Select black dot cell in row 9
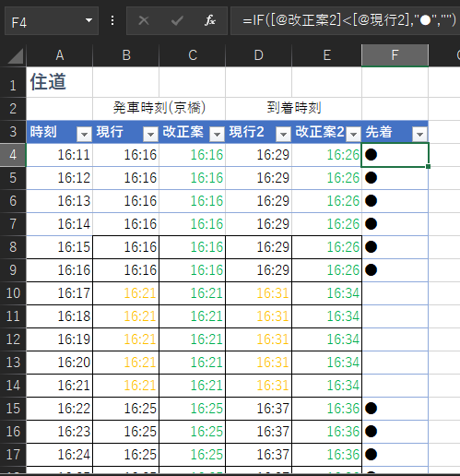460x476 pixels. coord(395,270)
